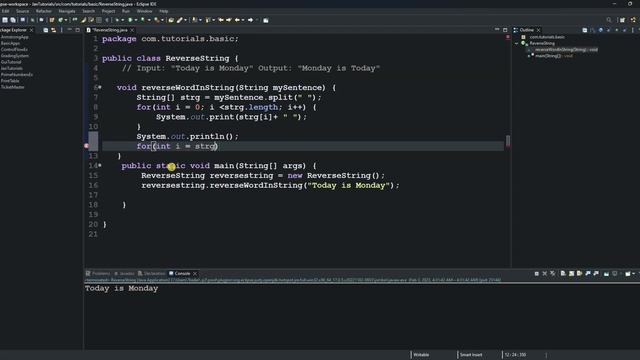Click the Last Edit Location arrow icon
This screenshot has height=360, width=640.
pyautogui.click(x=221, y=20)
